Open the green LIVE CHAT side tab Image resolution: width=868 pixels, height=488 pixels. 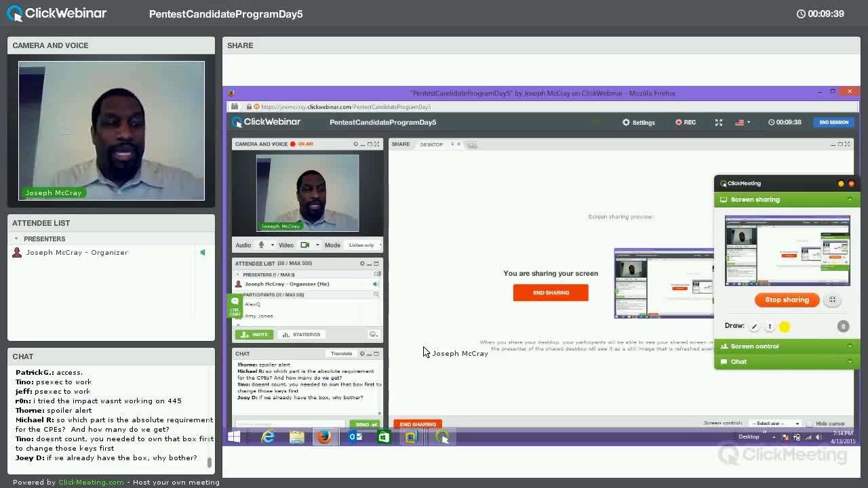point(235,306)
